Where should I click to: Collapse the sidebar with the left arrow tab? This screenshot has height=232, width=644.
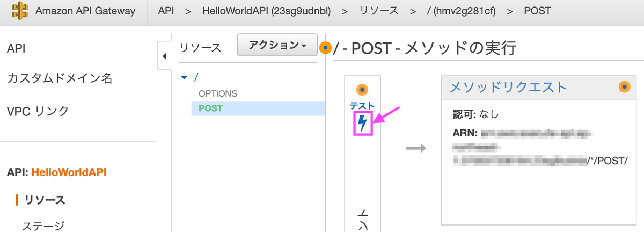tap(164, 56)
